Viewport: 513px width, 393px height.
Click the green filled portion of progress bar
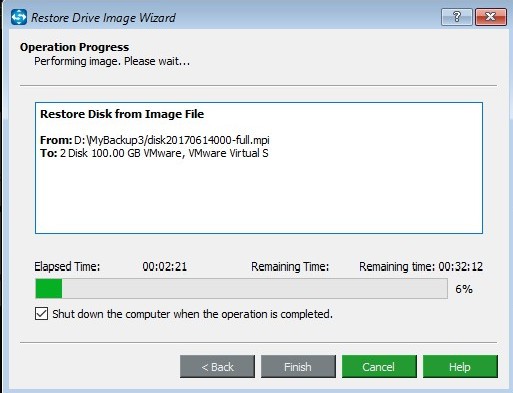click(x=49, y=289)
